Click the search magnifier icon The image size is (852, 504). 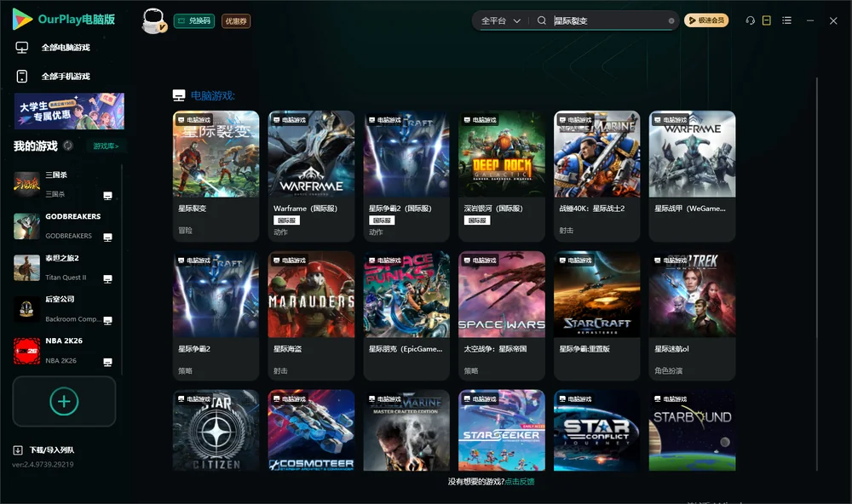pyautogui.click(x=542, y=20)
